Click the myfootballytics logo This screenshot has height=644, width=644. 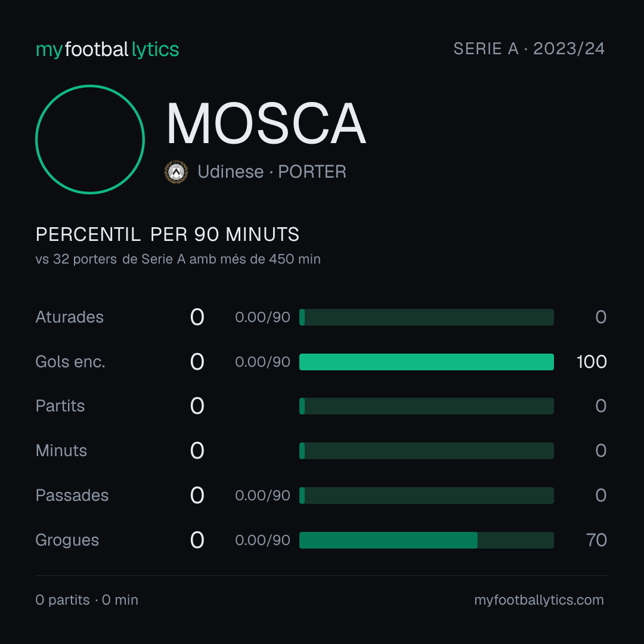coord(107,49)
